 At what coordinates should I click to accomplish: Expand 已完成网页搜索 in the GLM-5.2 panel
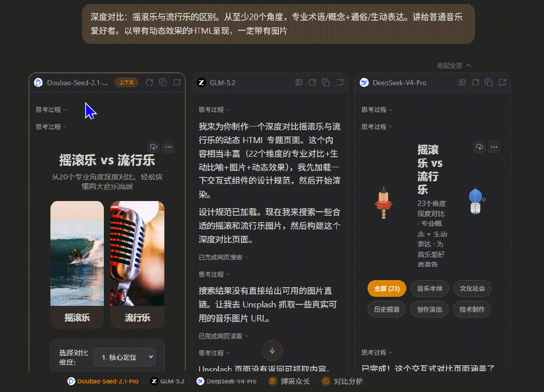[223, 257]
